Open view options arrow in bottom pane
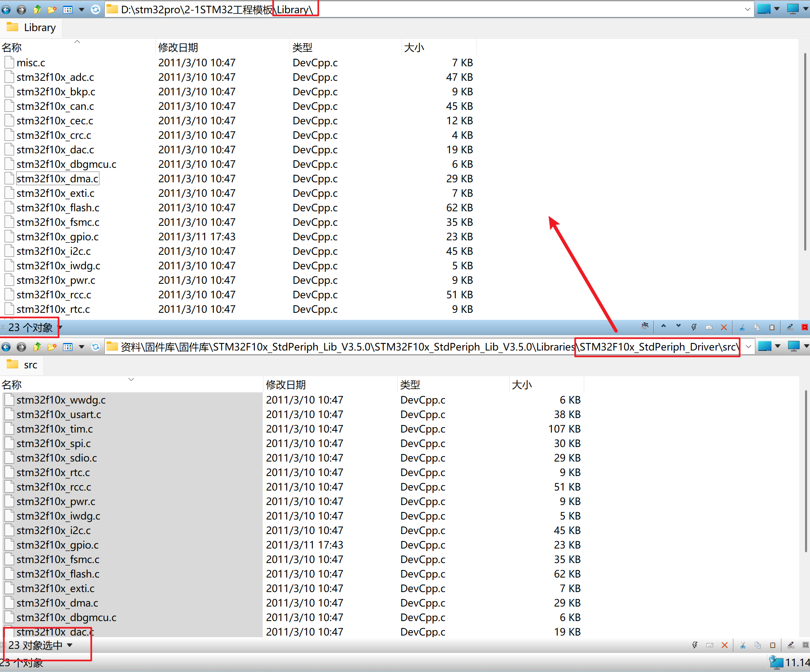The width and height of the screenshot is (810, 672). [x=82, y=347]
